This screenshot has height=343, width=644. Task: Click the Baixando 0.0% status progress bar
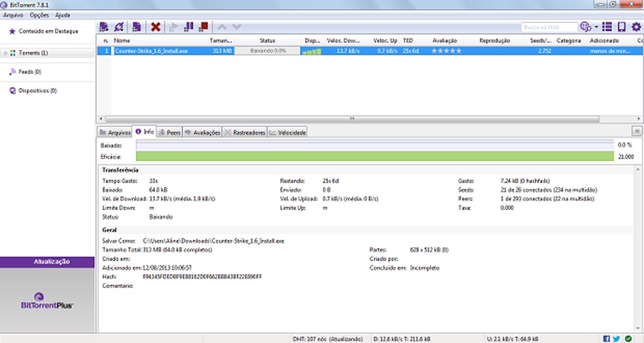(x=268, y=51)
